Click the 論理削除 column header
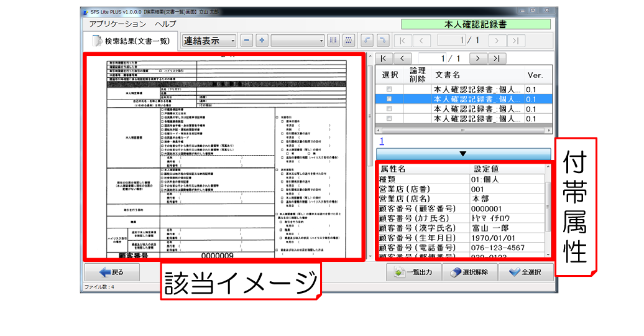The height and width of the screenshot is (336, 644). point(417,75)
